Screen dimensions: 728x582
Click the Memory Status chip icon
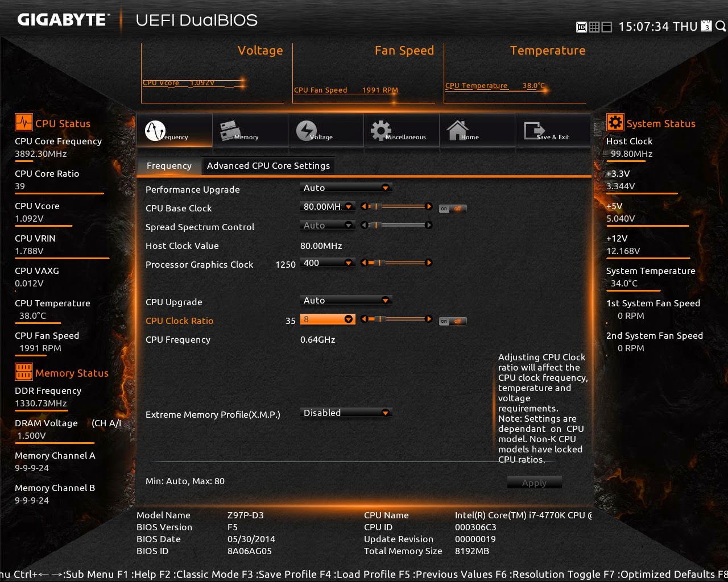pyautogui.click(x=24, y=372)
